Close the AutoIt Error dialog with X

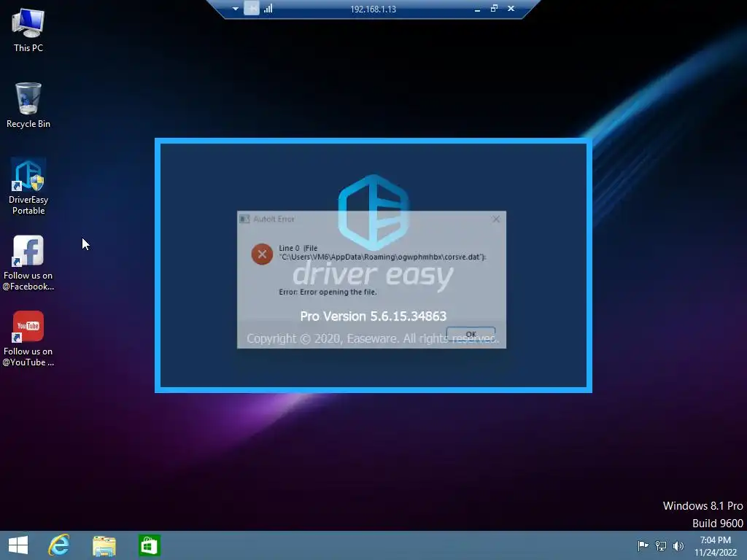tap(496, 219)
